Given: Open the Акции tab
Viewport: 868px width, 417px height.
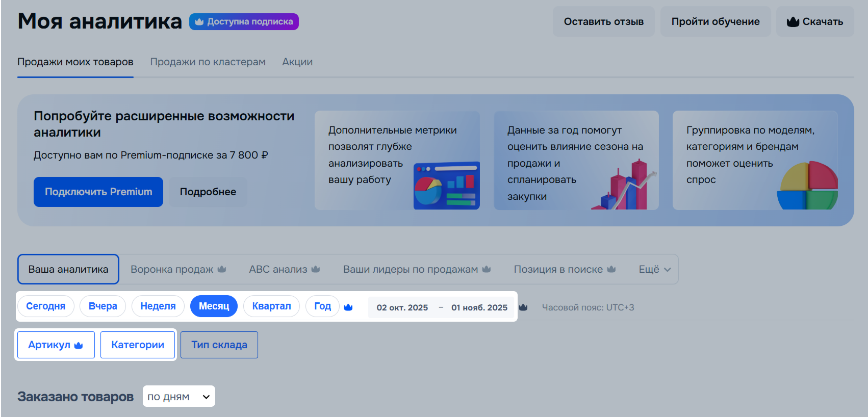Looking at the screenshot, I should click(x=297, y=62).
